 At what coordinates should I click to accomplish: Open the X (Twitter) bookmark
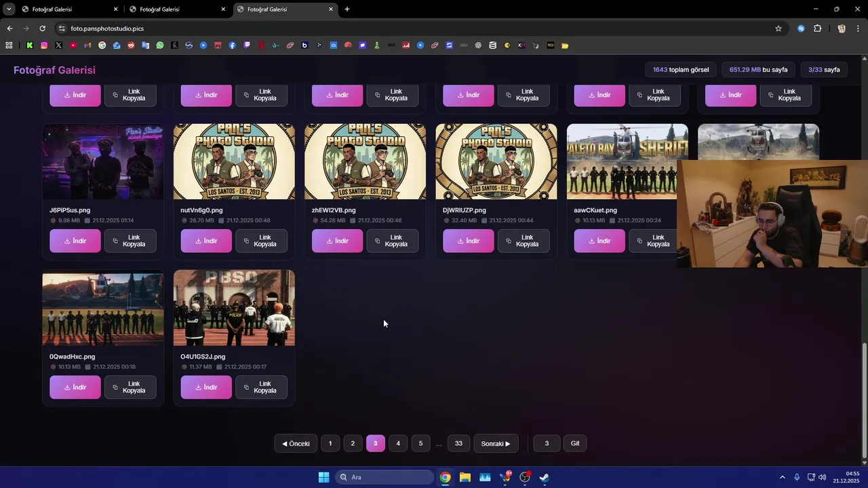58,45
